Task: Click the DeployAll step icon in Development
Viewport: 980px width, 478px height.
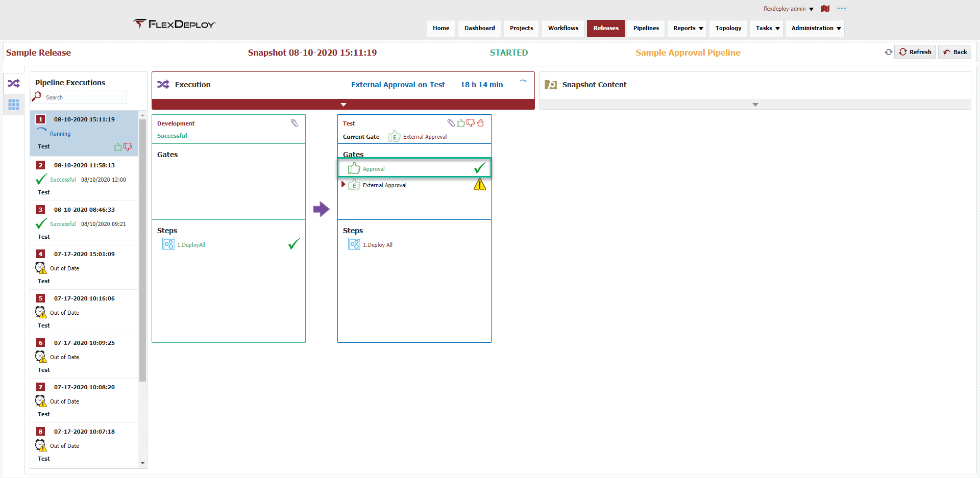Action: click(x=168, y=244)
